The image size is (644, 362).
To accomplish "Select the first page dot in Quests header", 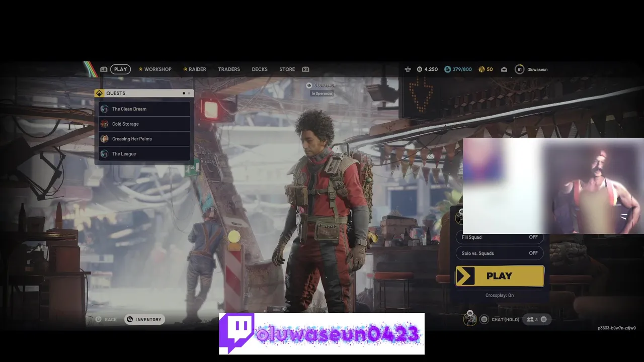I will pos(184,93).
